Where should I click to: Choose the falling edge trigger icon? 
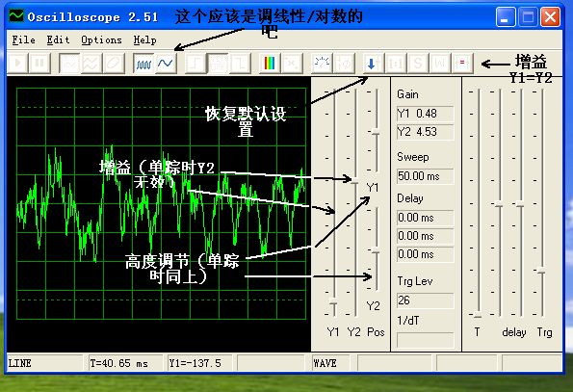coord(240,64)
